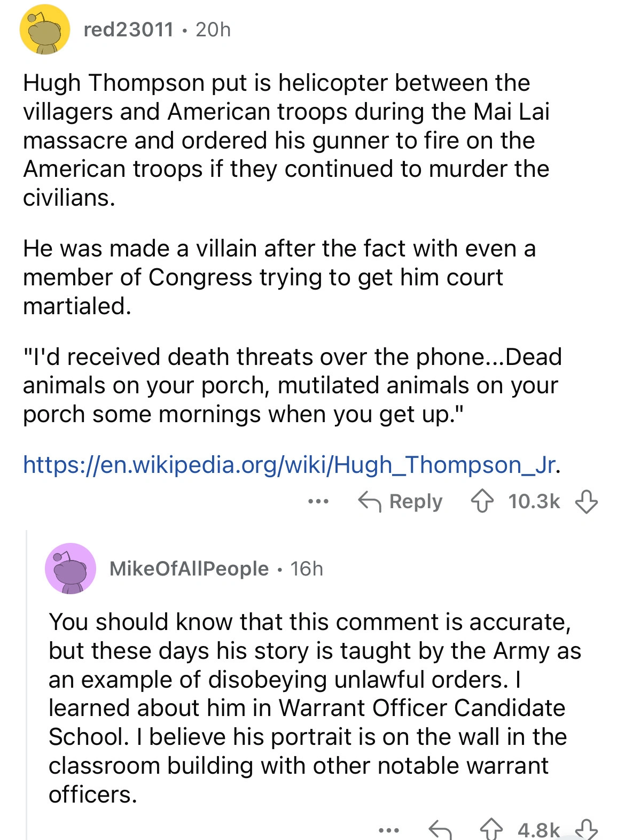Screen dimensions: 625x840
Task: Tap the 20h timestamp on red23011's comment
Action: (x=213, y=30)
